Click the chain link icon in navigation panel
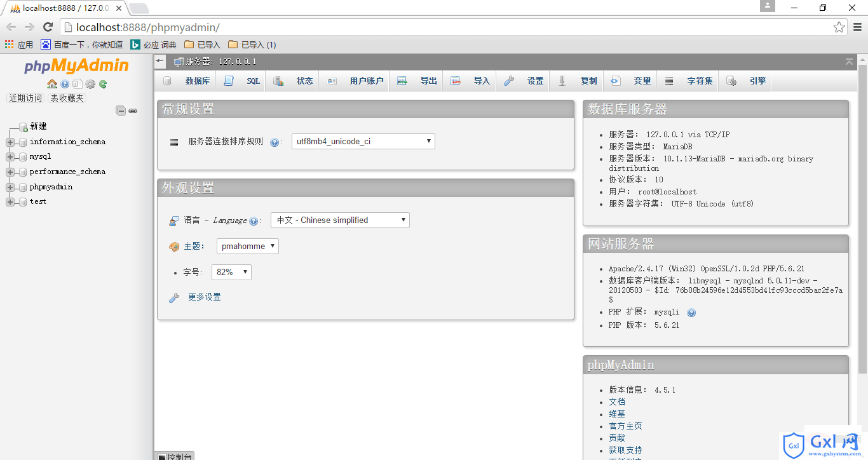This screenshot has height=460, width=868. coord(133,111)
